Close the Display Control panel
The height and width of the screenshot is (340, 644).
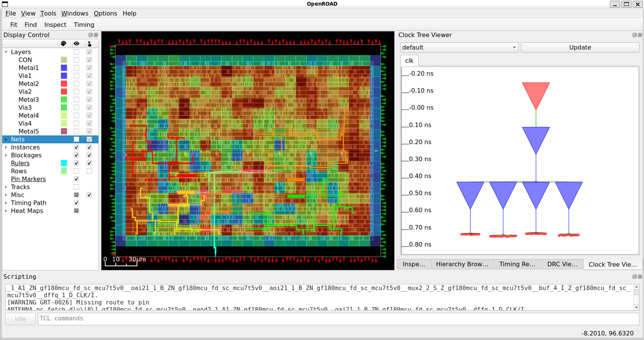(x=96, y=35)
